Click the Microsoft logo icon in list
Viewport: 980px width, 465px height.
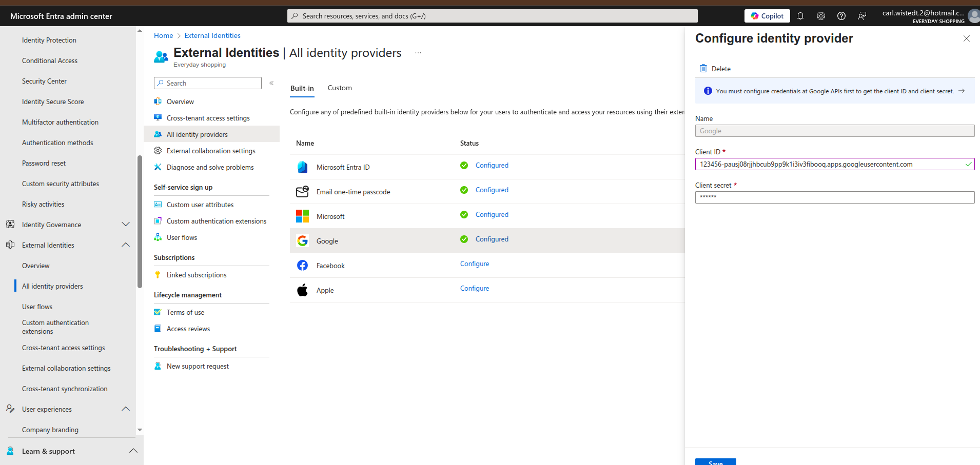click(x=302, y=216)
